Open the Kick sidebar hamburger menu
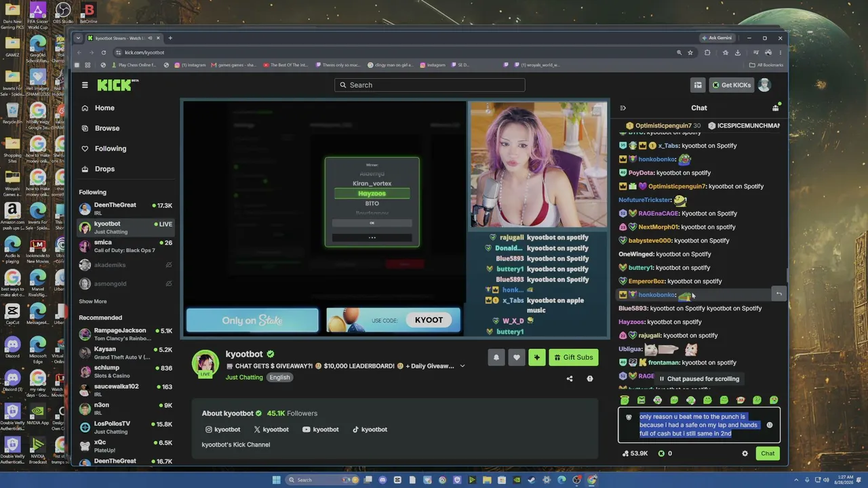Image resolution: width=868 pixels, height=488 pixels. (x=85, y=85)
